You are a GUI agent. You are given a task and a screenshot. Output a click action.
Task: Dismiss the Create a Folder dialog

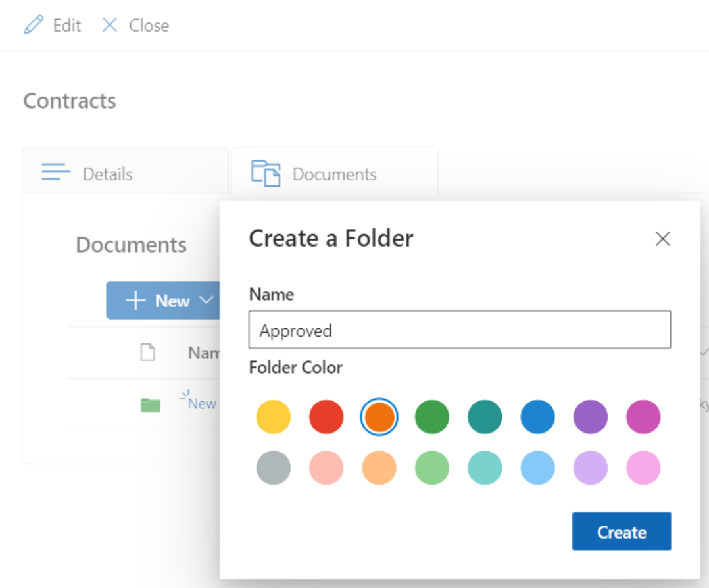(x=662, y=239)
